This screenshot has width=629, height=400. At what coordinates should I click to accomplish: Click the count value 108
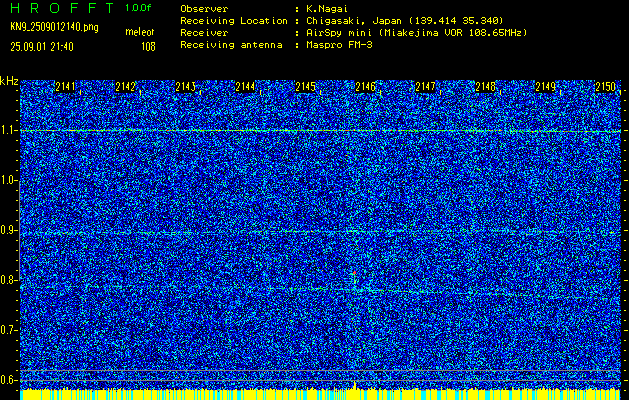[x=148, y=47]
